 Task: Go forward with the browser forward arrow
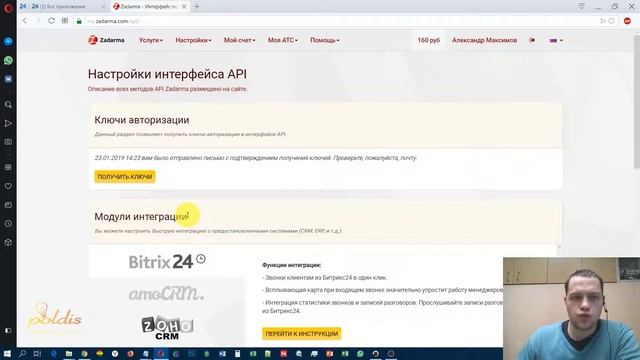click(x=38, y=21)
